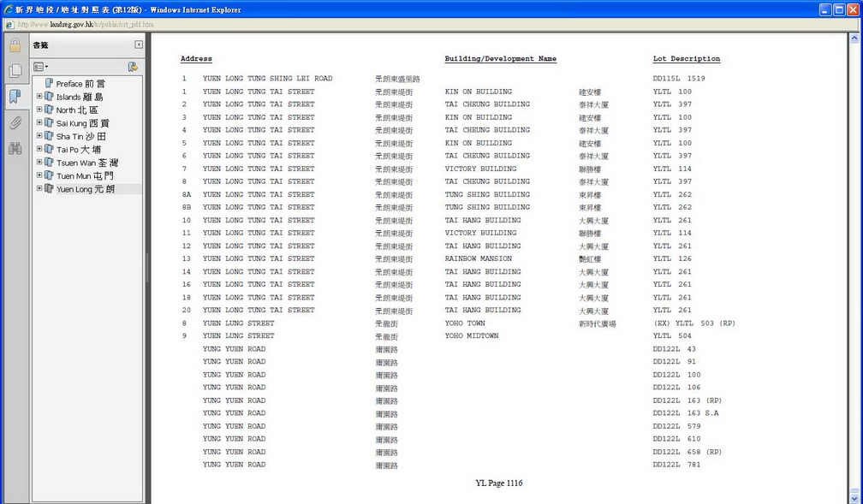Click the document scrollbar down arrow
863x504 pixels.
tap(854, 496)
